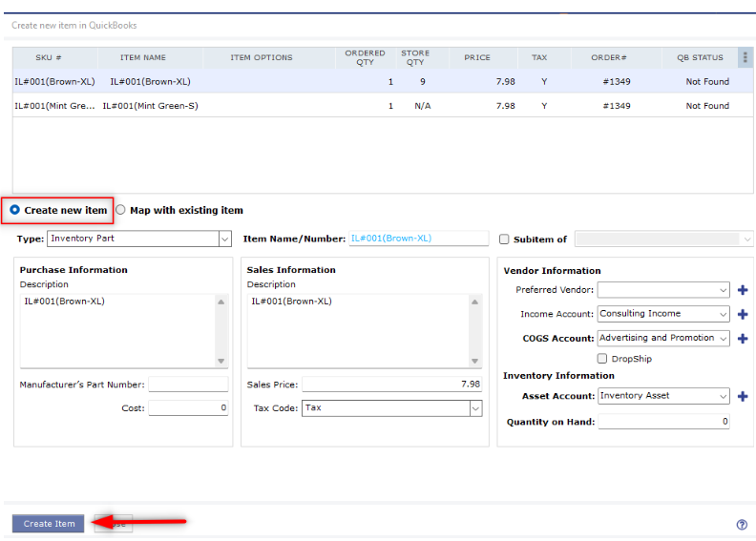
Task: Click store quantity 9 cell
Action: (x=422, y=81)
